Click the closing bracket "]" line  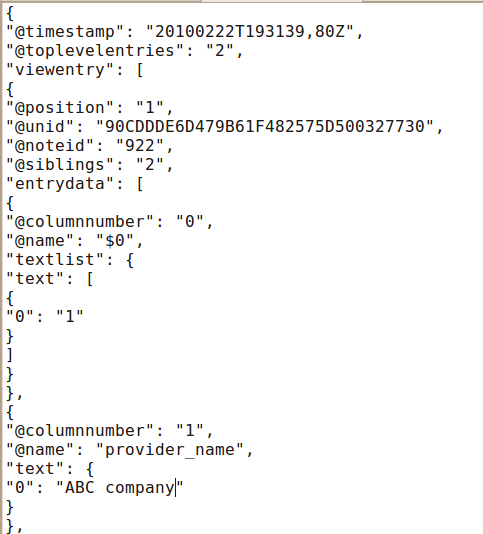(x=10, y=355)
